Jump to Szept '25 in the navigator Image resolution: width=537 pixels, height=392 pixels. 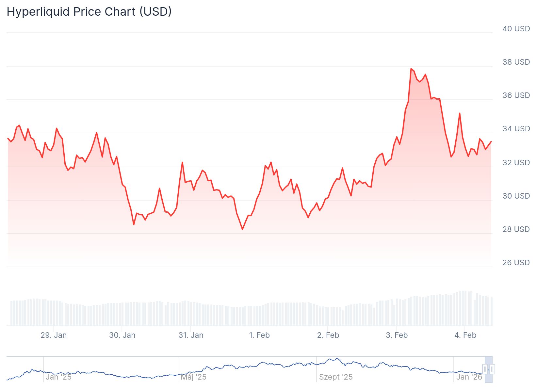click(336, 377)
